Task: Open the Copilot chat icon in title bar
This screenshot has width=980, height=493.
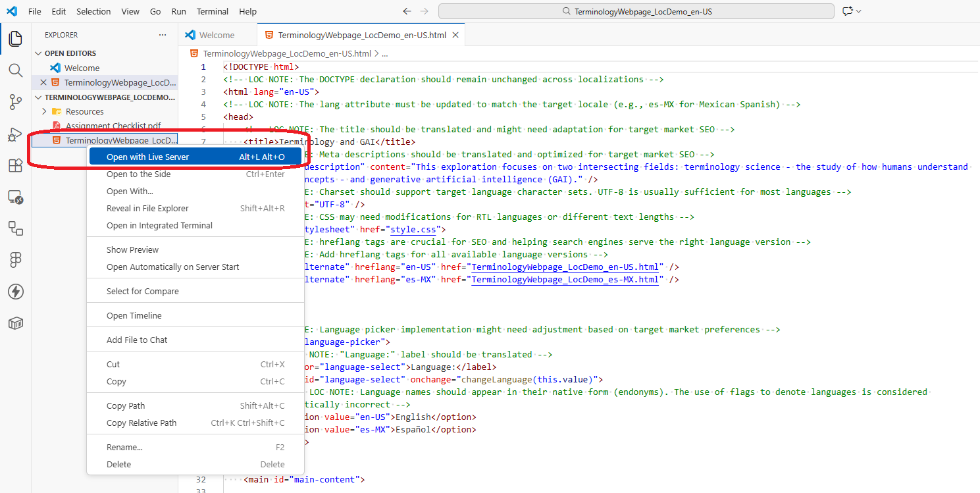Action: tap(846, 11)
